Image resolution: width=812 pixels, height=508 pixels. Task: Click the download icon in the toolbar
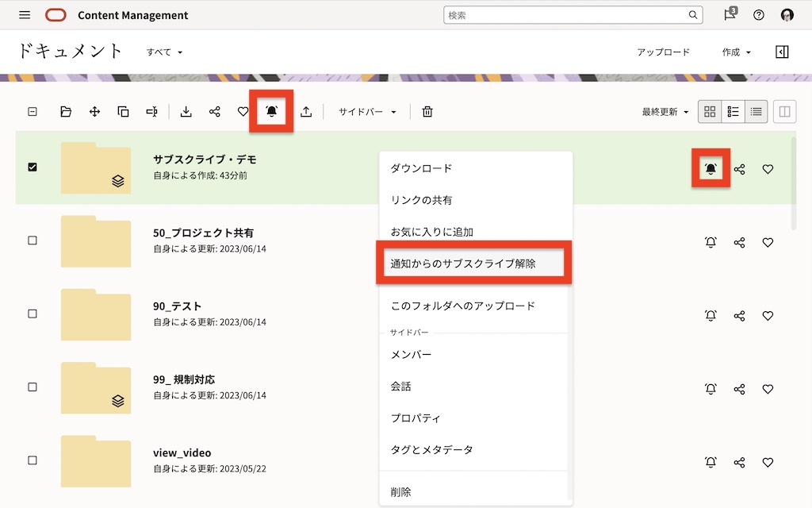click(x=186, y=112)
